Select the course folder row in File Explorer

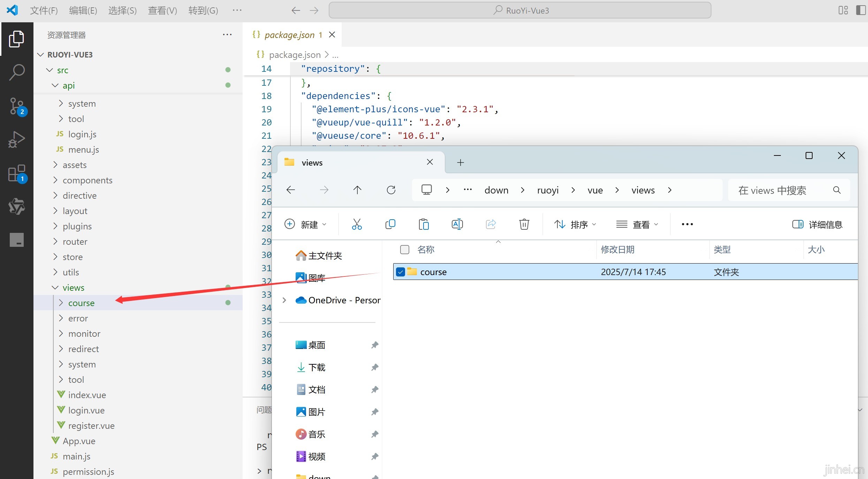click(626, 272)
